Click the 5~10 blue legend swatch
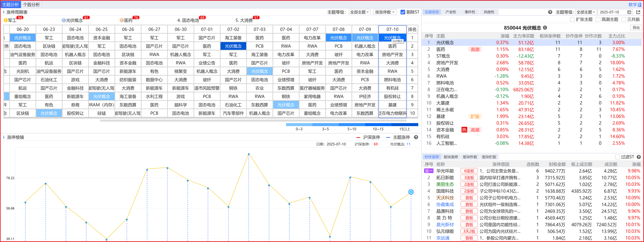Image resolution: width=644 pixels, height=242 pixels. click(x=352, y=124)
